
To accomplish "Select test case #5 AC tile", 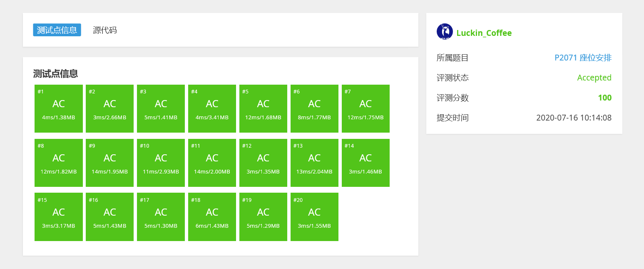I will tap(264, 108).
